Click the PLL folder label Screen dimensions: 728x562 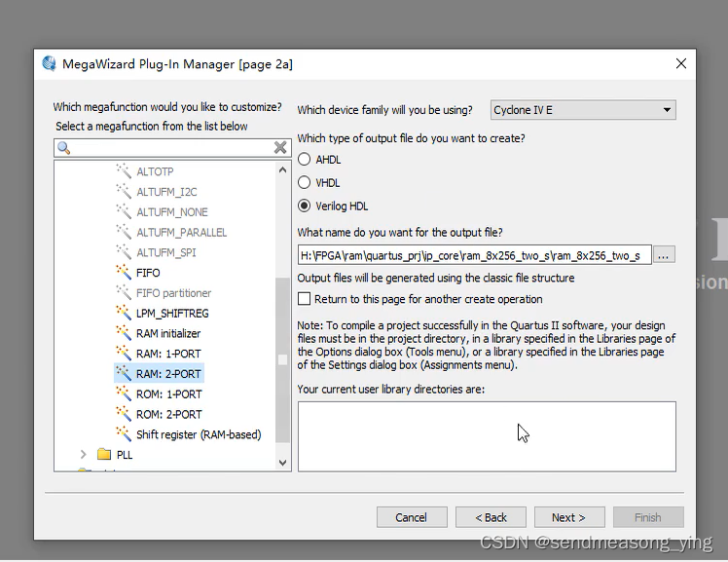pos(125,455)
